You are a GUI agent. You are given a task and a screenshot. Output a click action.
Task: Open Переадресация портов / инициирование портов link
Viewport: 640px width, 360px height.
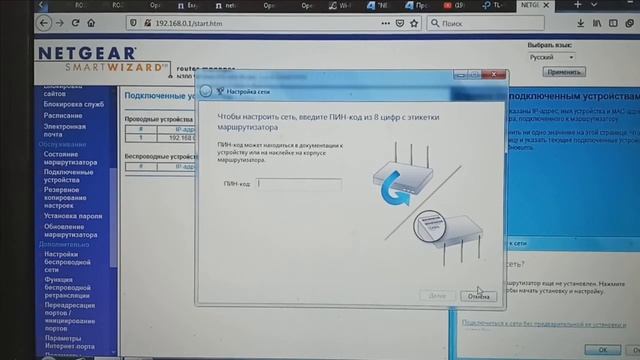tap(69, 316)
